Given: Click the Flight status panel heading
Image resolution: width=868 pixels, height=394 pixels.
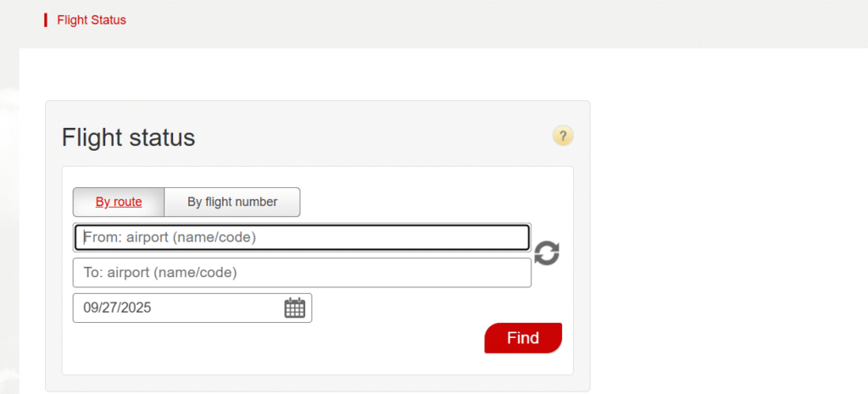Looking at the screenshot, I should click(129, 137).
